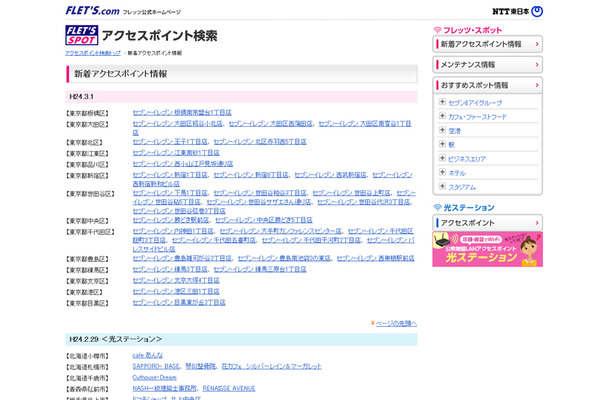The height and width of the screenshot is (400, 610).
Task: Open the cafe あんな link
Action: pos(147,355)
